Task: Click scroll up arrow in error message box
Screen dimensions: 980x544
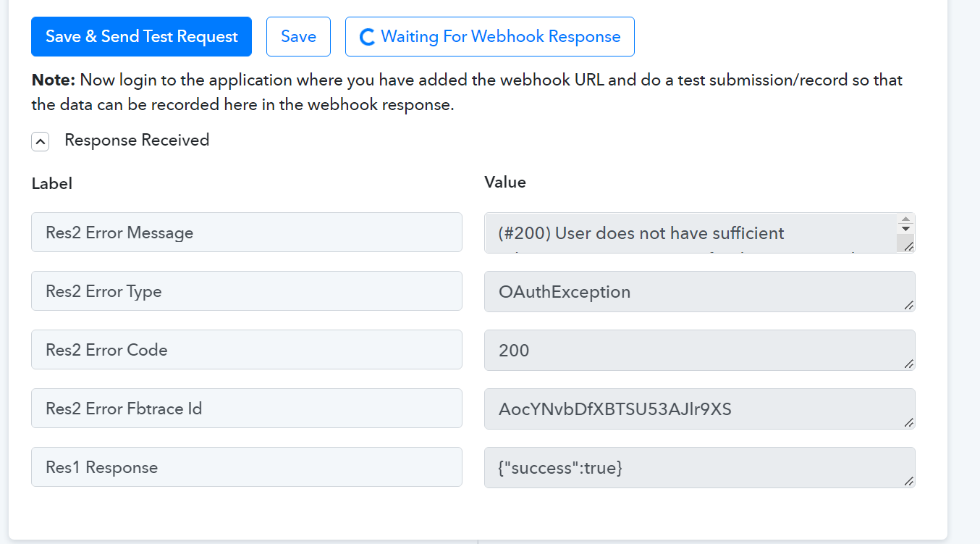Action: click(905, 219)
